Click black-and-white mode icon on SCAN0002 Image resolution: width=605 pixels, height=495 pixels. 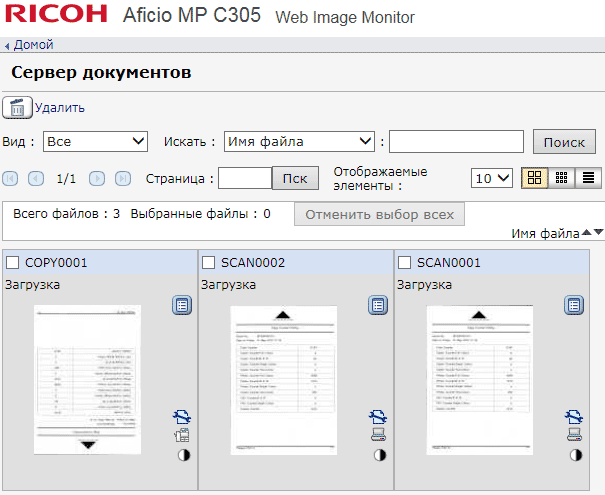[x=380, y=455]
